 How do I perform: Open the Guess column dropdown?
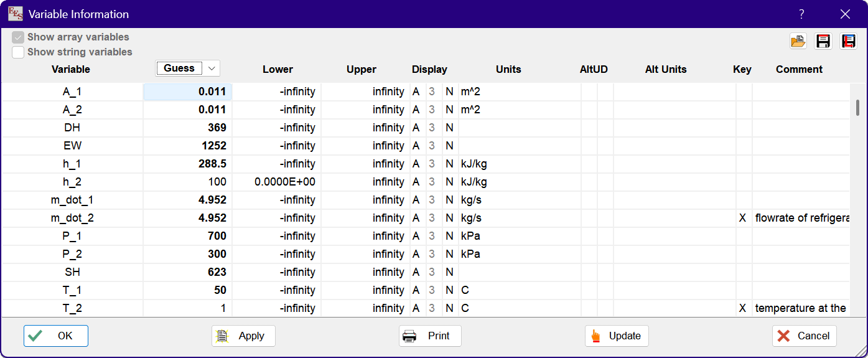[x=212, y=68]
